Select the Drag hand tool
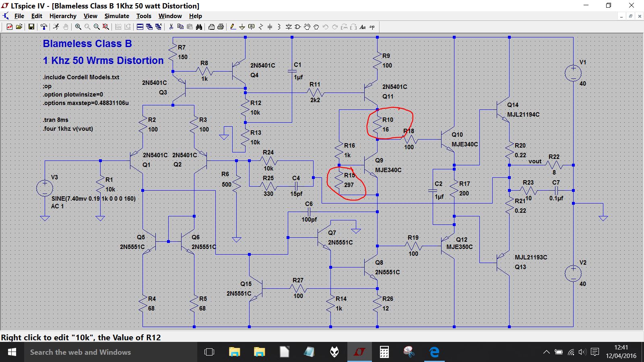This screenshot has width=644, height=362. point(316,27)
